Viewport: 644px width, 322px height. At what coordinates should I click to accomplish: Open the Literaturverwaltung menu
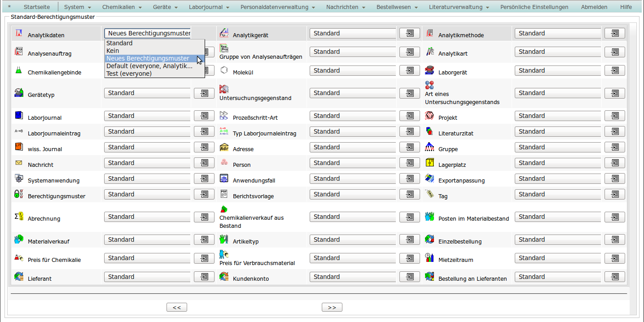pyautogui.click(x=459, y=7)
